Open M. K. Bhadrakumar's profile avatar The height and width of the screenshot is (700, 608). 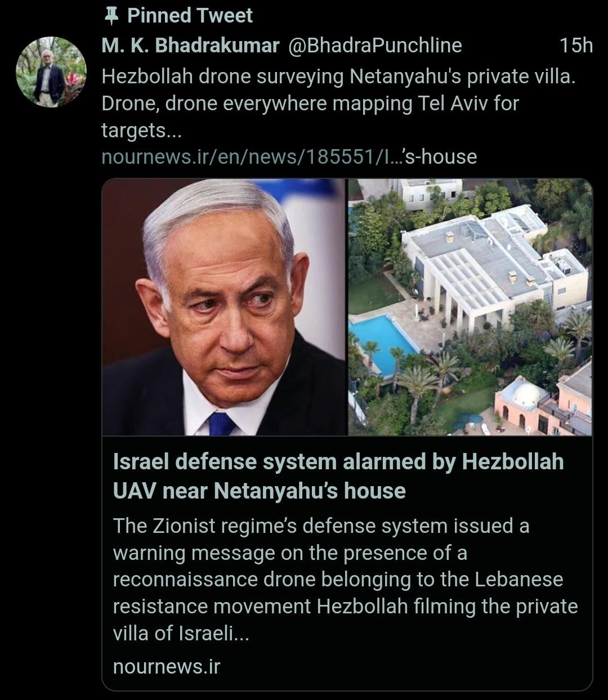point(51,72)
